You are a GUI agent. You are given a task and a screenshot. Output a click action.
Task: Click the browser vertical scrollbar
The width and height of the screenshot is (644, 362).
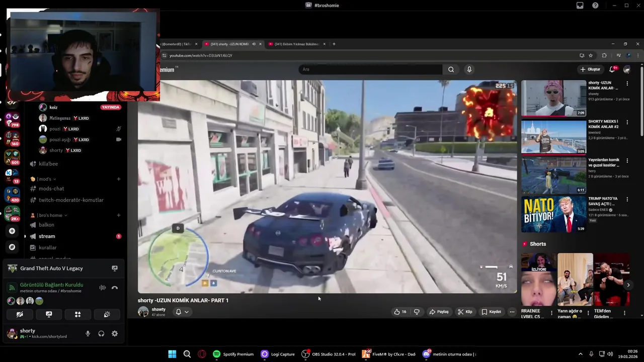[641, 101]
